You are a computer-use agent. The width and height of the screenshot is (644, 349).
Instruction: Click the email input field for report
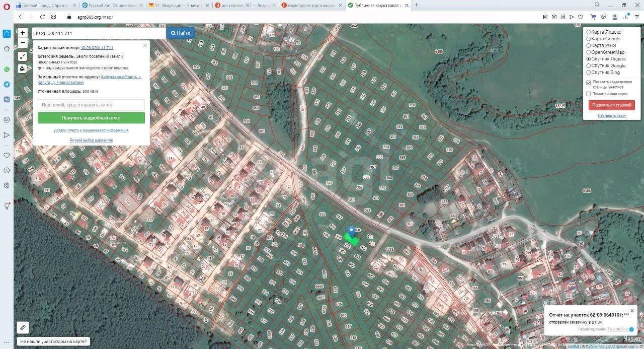tap(91, 105)
